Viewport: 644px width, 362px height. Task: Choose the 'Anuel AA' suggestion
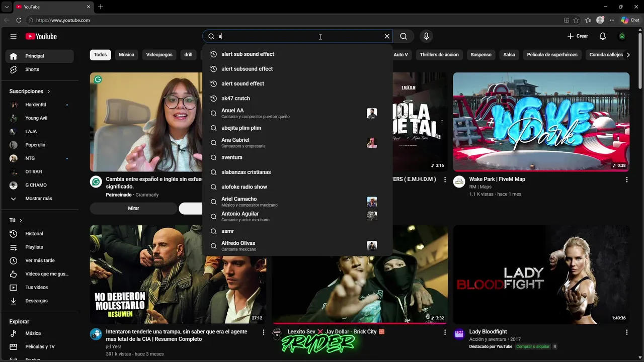pos(297,113)
